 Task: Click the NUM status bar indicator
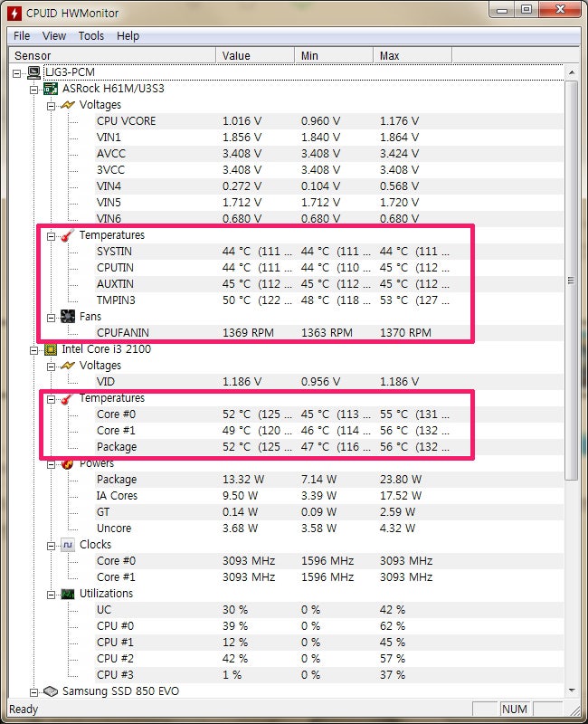[514, 709]
